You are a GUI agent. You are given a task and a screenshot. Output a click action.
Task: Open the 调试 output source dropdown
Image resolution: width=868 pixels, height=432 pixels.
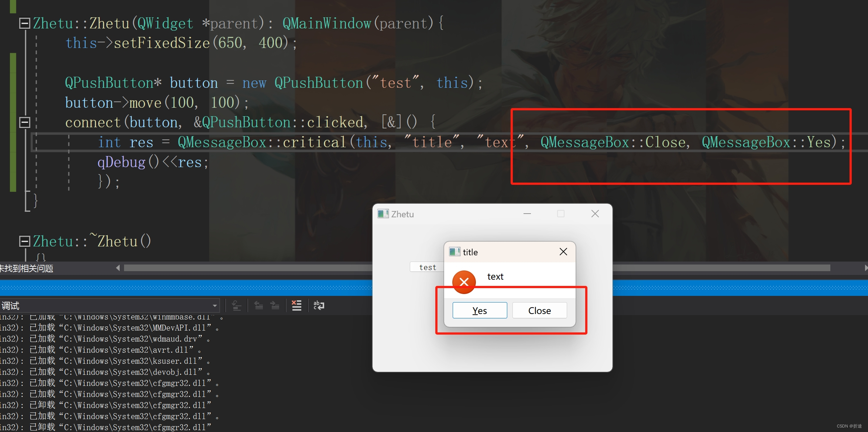215,306
